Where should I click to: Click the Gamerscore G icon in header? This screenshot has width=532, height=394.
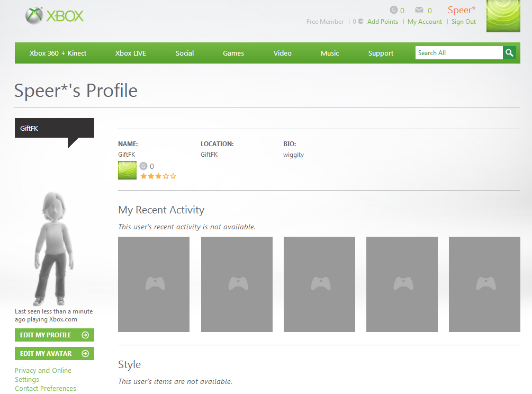tap(393, 10)
